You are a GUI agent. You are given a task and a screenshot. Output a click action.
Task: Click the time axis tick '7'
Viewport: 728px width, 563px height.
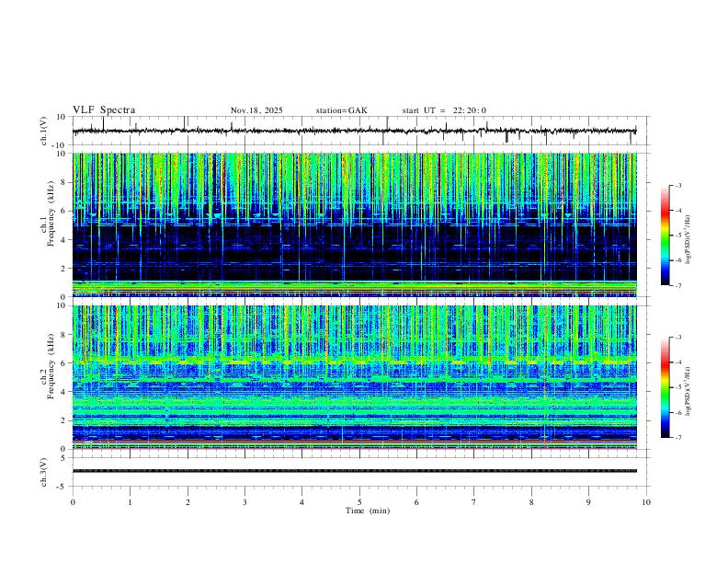(474, 502)
